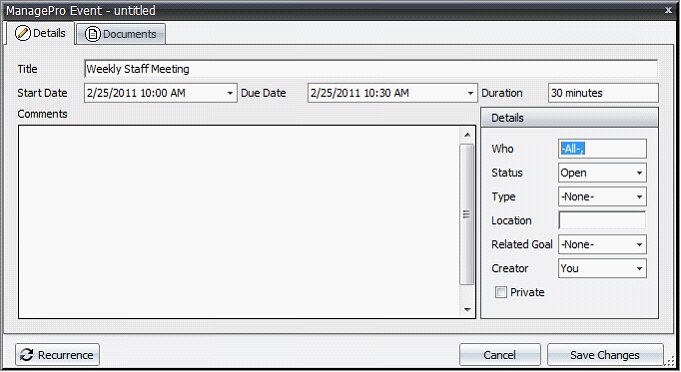The width and height of the screenshot is (681, 372).
Task: Click the Due Date value 2/25/2011 10:30 AM
Action: [x=360, y=93]
